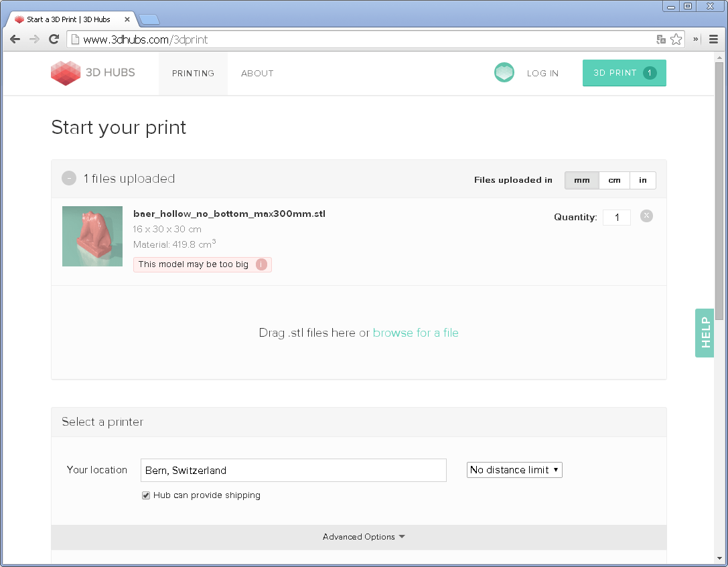Open the PRINTING menu item

coord(193,74)
